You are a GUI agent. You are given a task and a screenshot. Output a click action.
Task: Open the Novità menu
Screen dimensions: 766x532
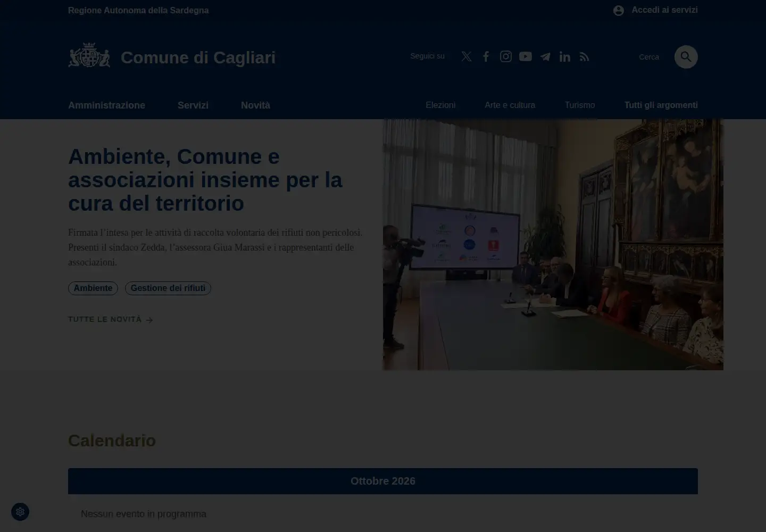tap(255, 105)
